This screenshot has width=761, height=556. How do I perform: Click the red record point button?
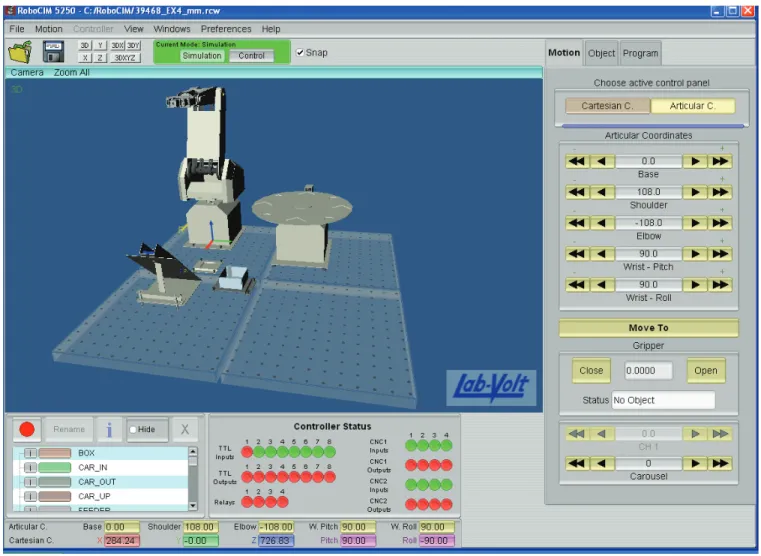click(27, 429)
